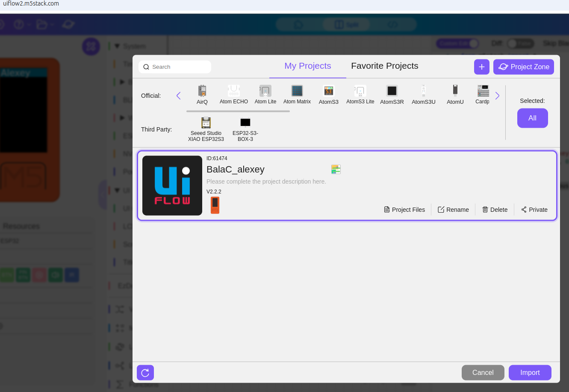The image size is (569, 392).
Task: Click the project ID 61474 text
Action: pyautogui.click(x=217, y=158)
